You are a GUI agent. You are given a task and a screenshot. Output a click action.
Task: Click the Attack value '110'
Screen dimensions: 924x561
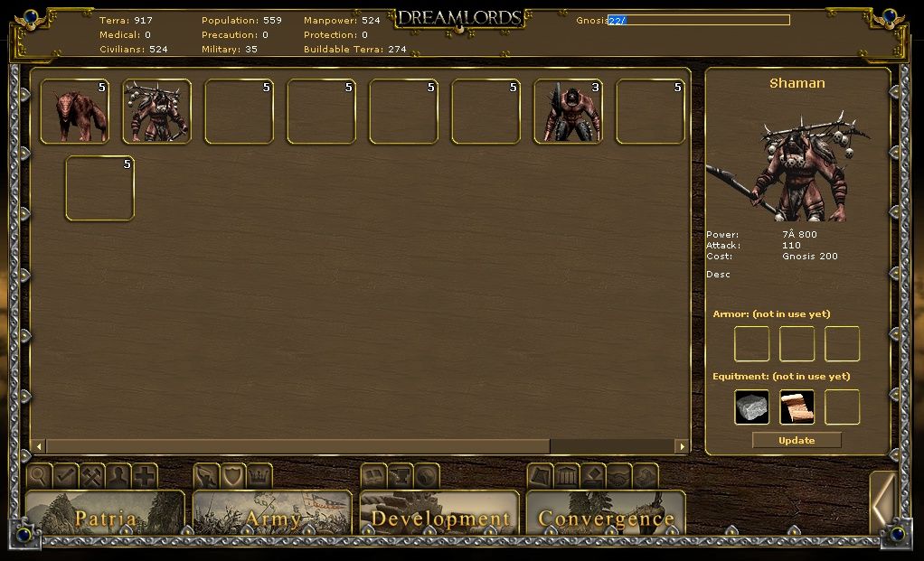[791, 246]
